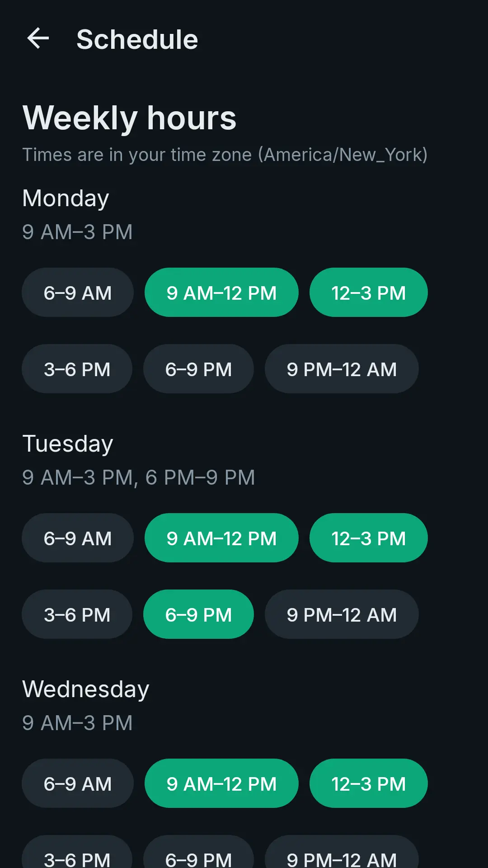The height and width of the screenshot is (868, 488).
Task: Enable Wednesday 6–9 AM slot
Action: pos(78,783)
